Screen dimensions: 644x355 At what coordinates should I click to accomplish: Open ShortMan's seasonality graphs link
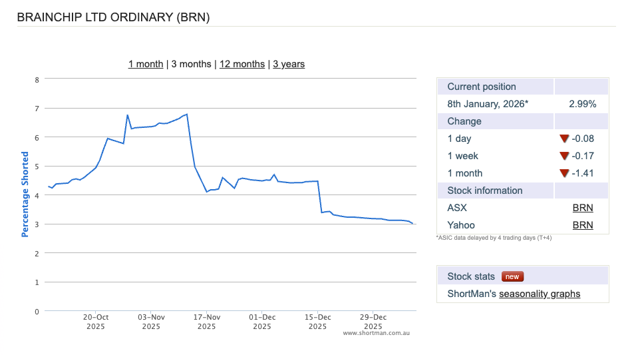point(540,294)
